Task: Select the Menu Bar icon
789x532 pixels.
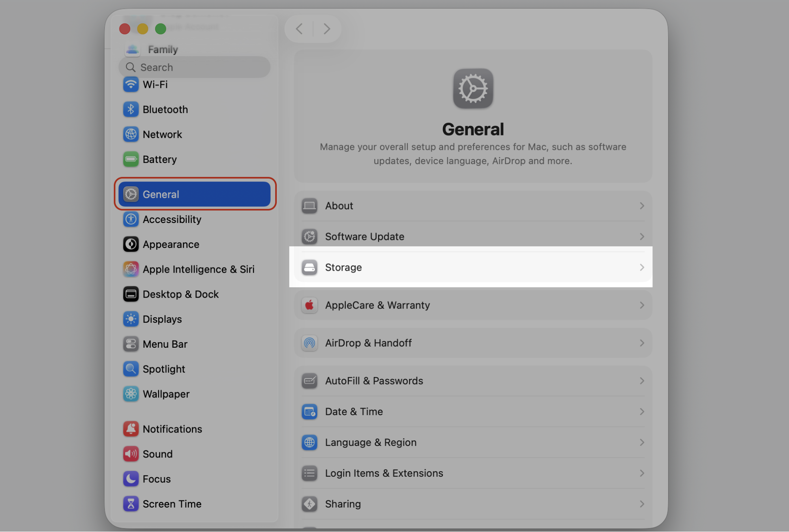Action: [x=131, y=344]
